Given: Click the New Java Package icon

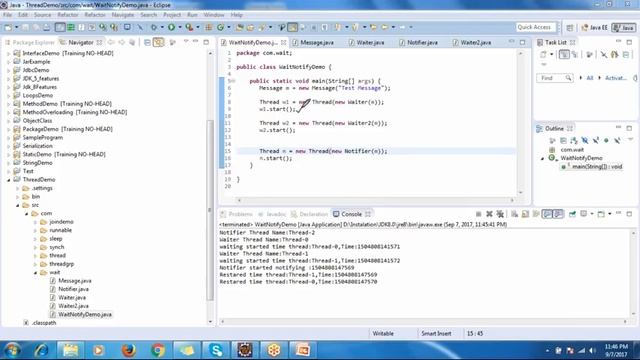Looking at the screenshot, I should (209, 27).
